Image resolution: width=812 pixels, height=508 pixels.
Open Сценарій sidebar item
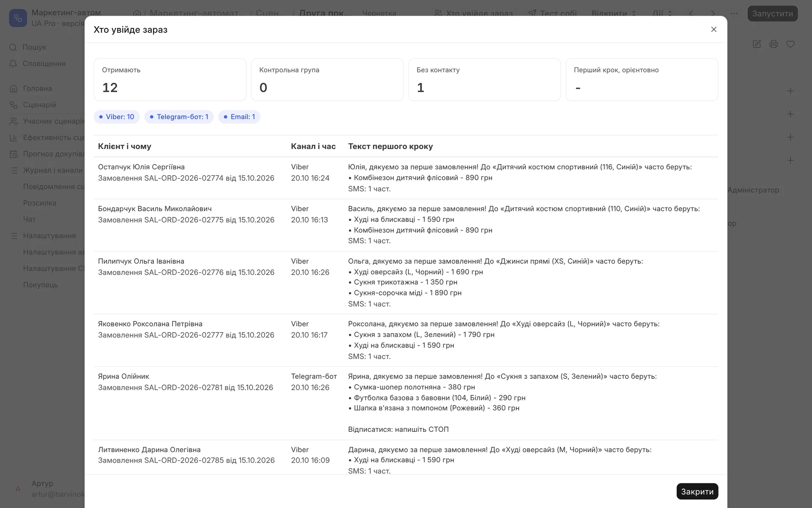click(x=39, y=105)
